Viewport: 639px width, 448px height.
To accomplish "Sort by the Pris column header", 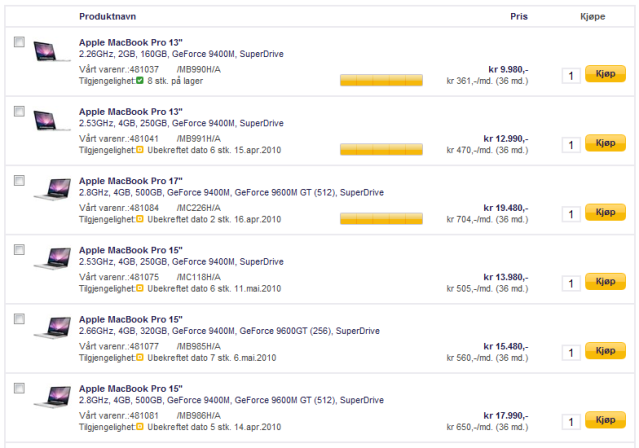I will pyautogui.click(x=519, y=17).
